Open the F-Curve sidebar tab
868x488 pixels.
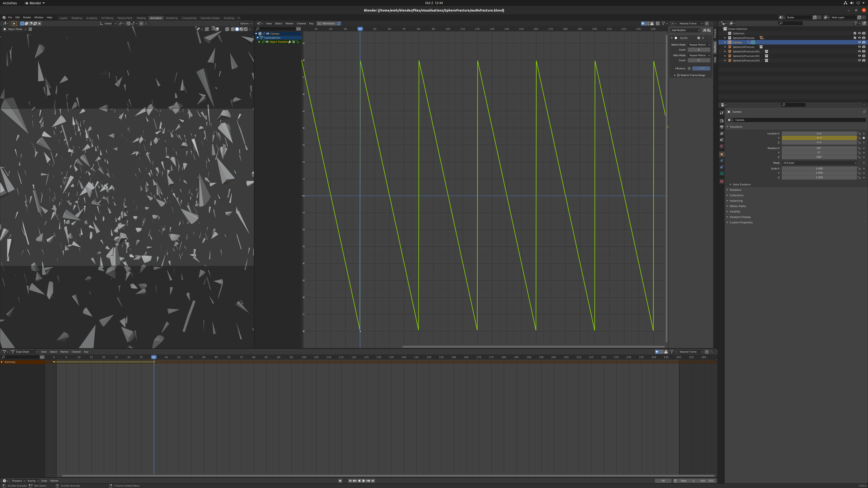click(715, 33)
